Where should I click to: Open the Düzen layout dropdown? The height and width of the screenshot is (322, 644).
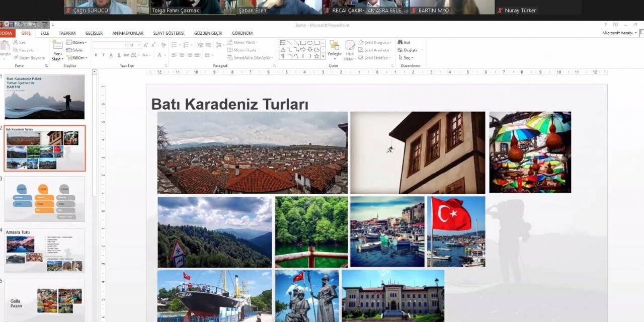78,43
